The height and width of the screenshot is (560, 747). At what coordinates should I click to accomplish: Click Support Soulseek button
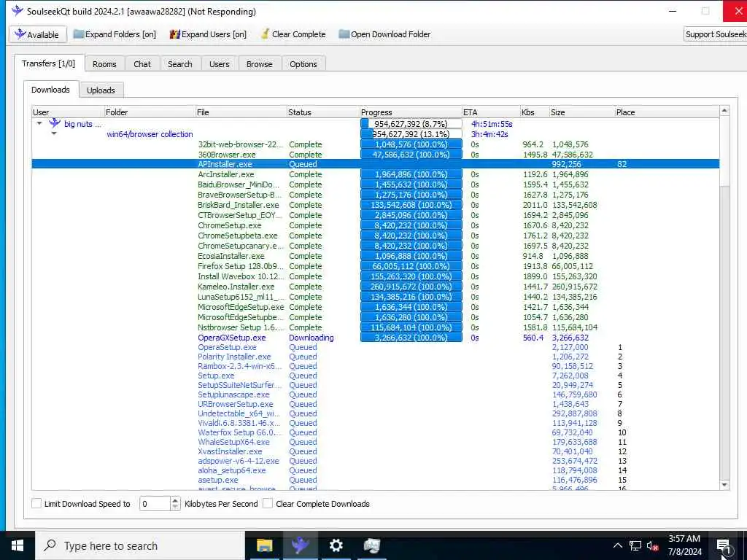(715, 34)
